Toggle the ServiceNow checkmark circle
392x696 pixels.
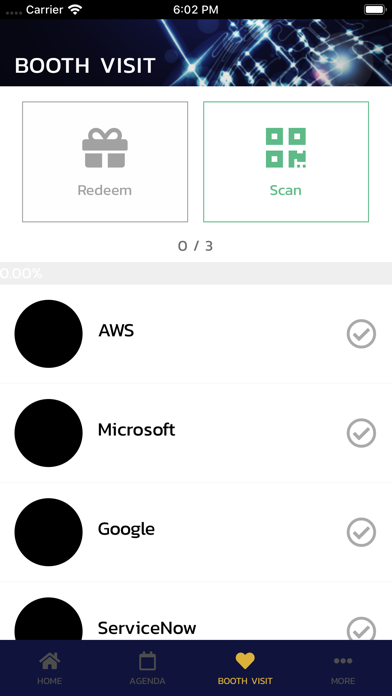click(361, 629)
